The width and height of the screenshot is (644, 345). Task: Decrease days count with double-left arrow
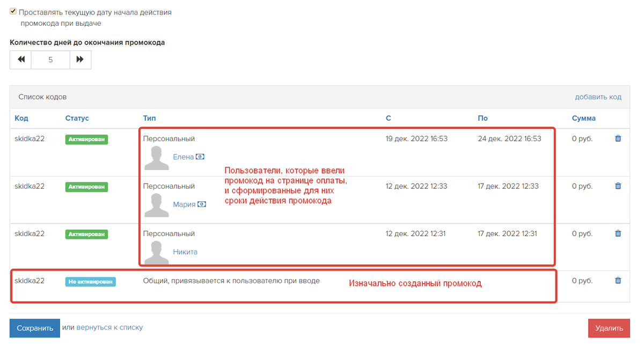[21, 60]
